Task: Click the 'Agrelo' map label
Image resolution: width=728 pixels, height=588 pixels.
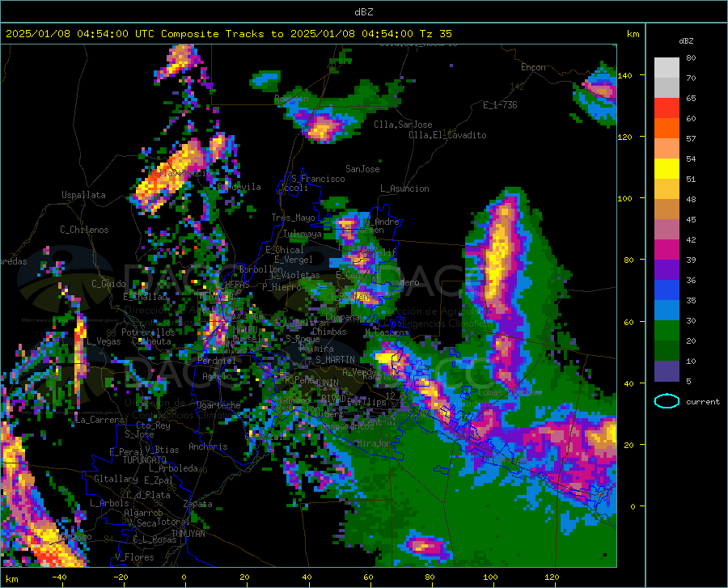Action: (217, 376)
